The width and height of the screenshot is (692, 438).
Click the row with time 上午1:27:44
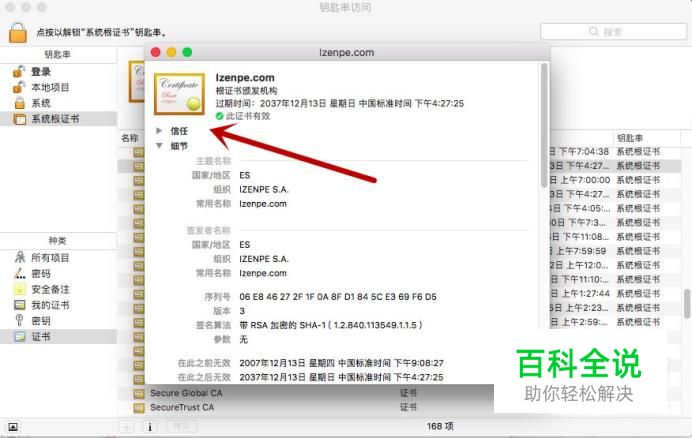point(585,294)
